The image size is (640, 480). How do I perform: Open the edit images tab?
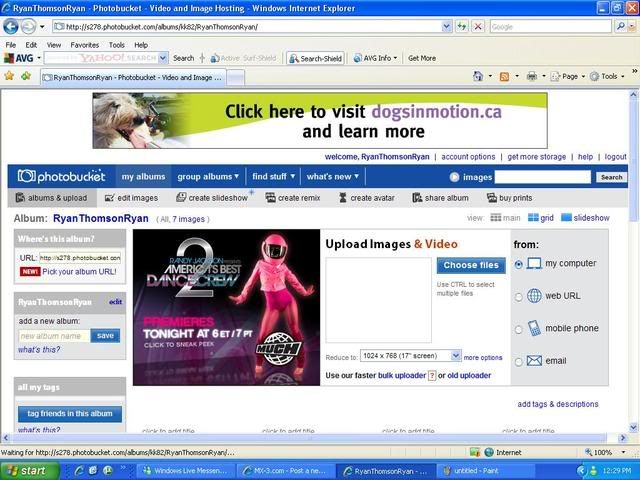click(131, 198)
